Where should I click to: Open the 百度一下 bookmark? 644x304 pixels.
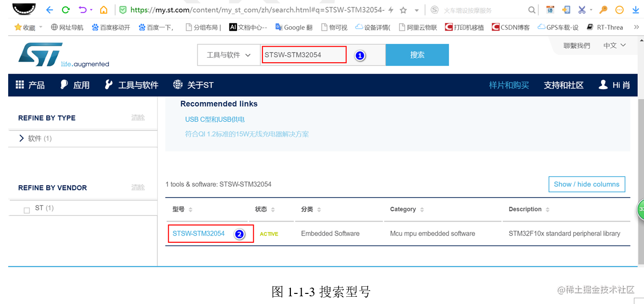point(156,27)
